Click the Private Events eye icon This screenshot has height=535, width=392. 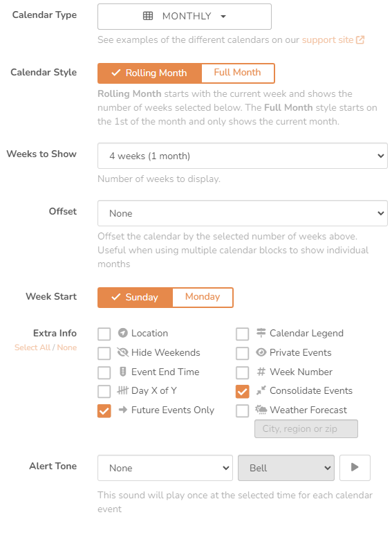261,352
